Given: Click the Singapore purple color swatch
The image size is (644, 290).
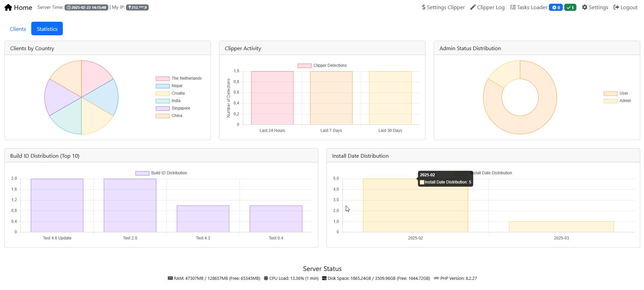Looking at the screenshot, I should click(x=162, y=109).
